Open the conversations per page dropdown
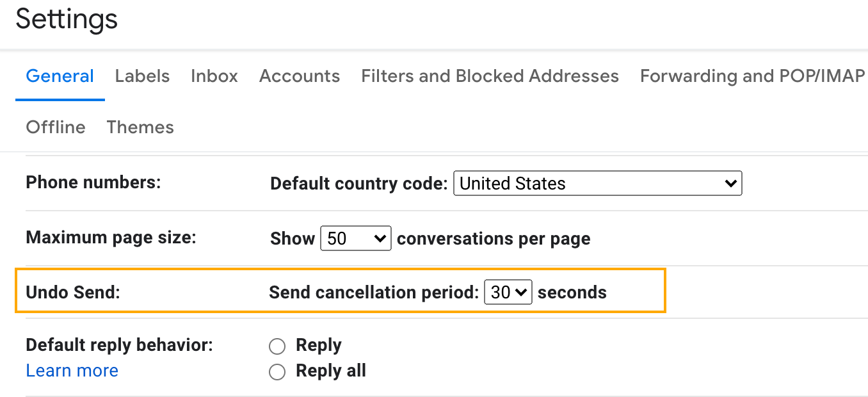The width and height of the screenshot is (868, 397). [x=355, y=239]
